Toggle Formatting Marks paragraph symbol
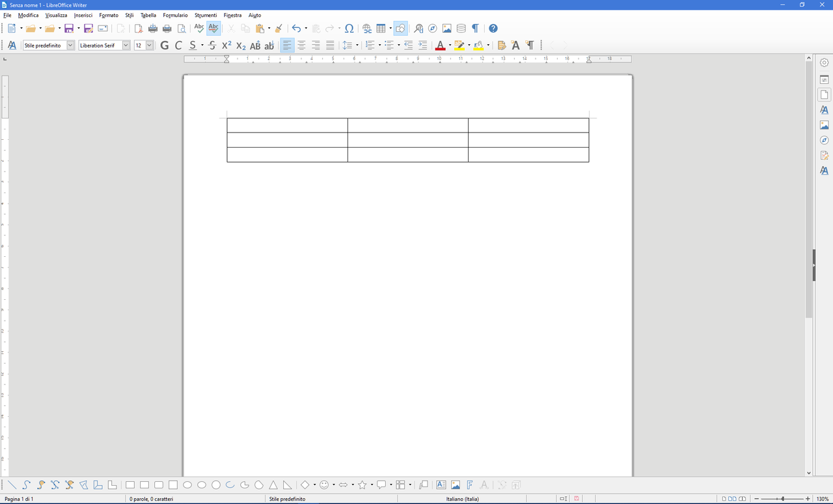 (x=476, y=29)
